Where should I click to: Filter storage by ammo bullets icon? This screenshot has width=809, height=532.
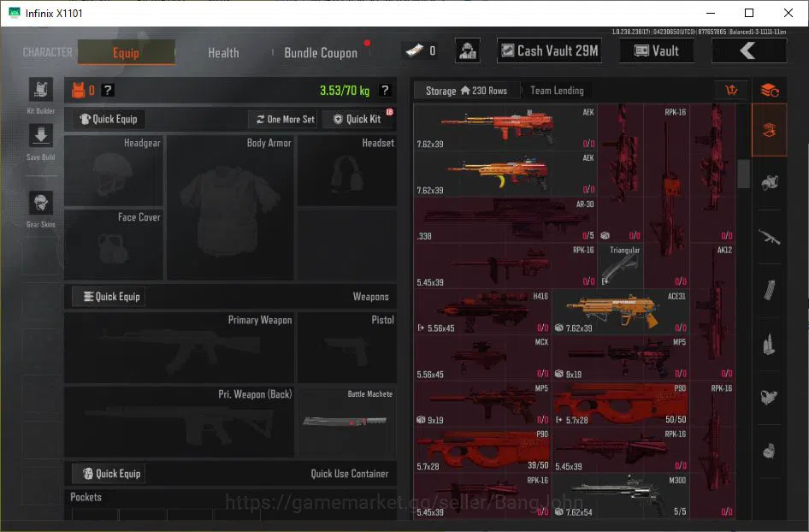pyautogui.click(x=770, y=344)
